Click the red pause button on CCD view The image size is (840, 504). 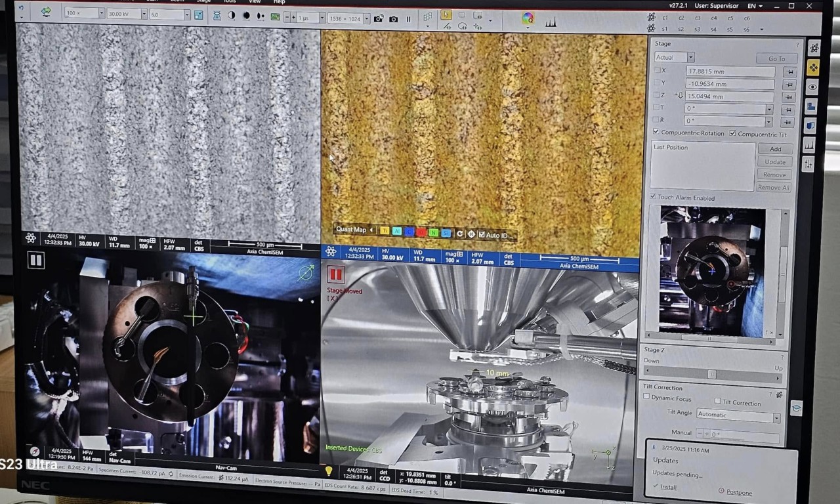point(336,274)
